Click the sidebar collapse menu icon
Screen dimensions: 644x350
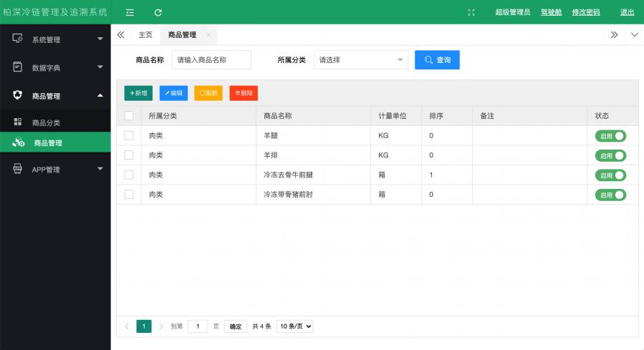tap(130, 12)
